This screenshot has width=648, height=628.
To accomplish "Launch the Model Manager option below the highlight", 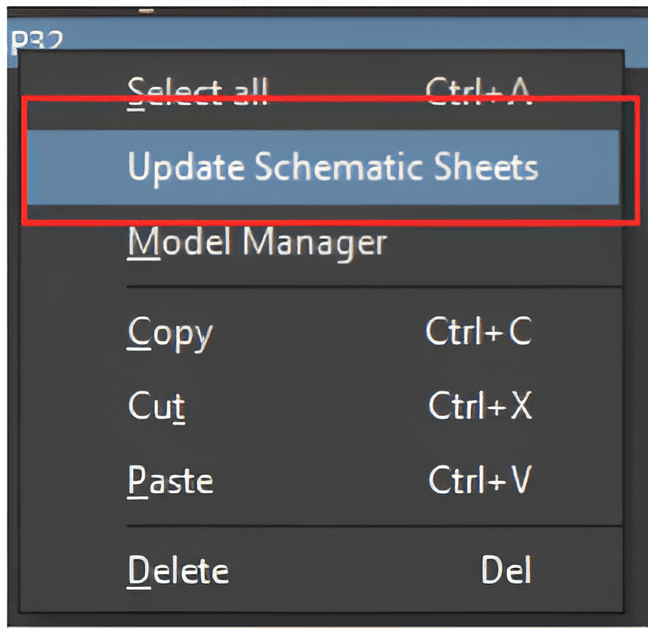I will pyautogui.click(x=256, y=241).
